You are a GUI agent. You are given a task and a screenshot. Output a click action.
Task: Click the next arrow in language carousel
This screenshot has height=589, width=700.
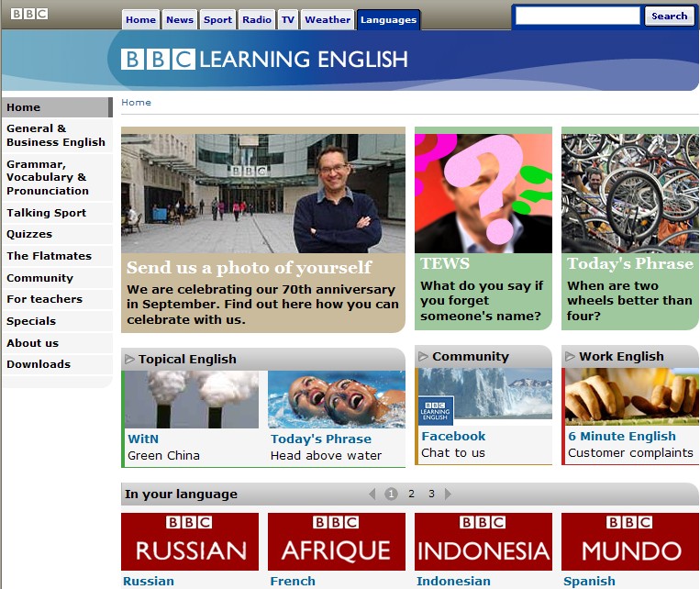pos(448,494)
